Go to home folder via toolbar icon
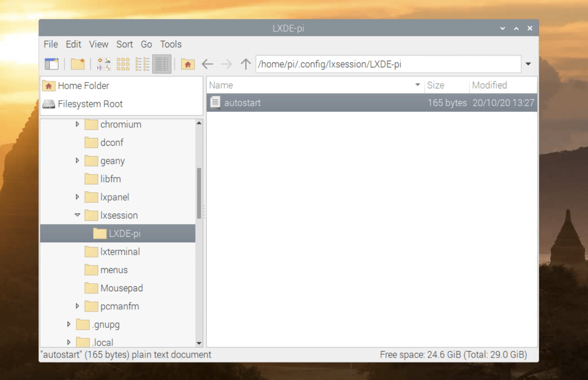The width and height of the screenshot is (588, 380). (x=188, y=64)
